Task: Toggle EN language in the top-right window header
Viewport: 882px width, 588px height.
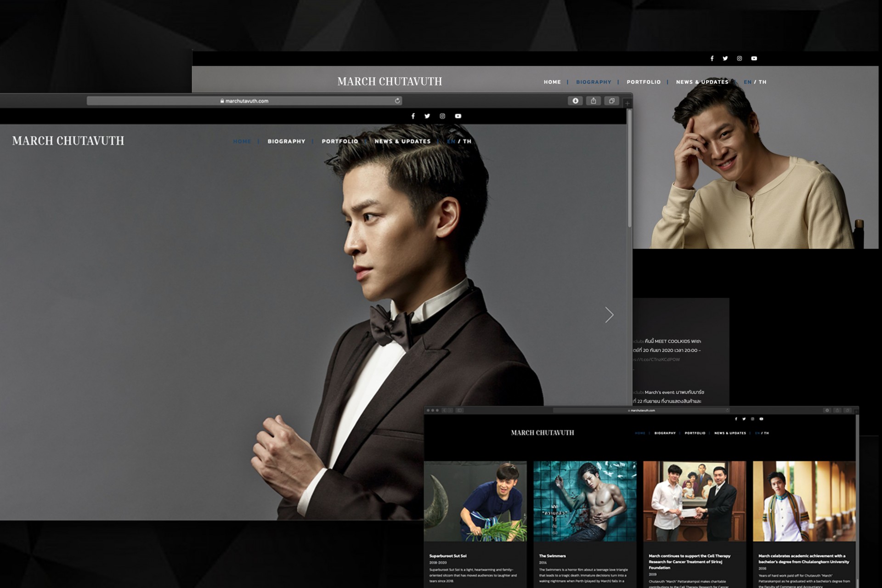Action: click(x=747, y=82)
